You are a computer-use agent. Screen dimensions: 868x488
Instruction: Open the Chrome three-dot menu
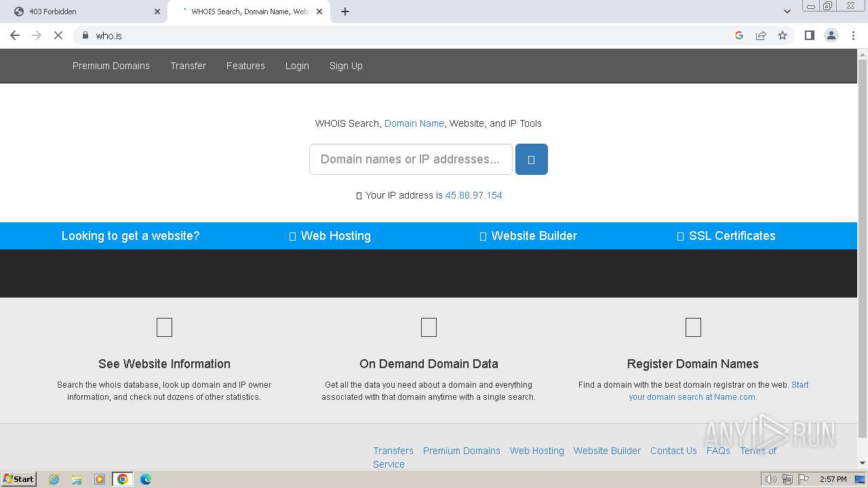coord(854,35)
